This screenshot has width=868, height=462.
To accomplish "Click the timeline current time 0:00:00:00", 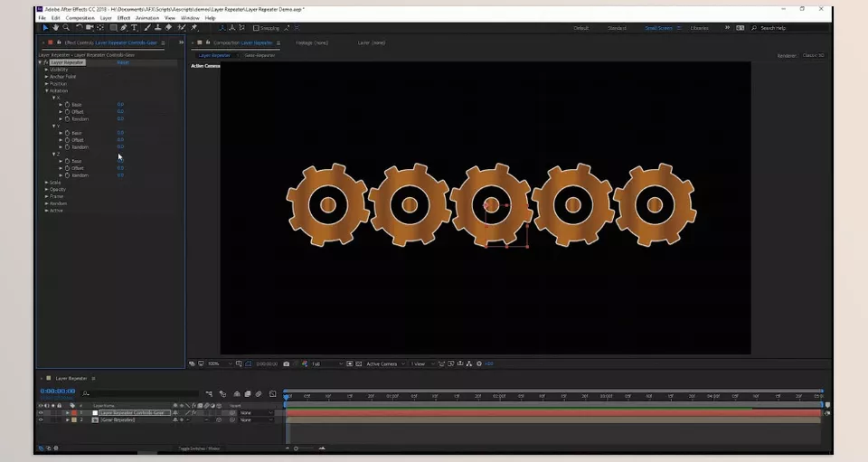I will [58, 391].
